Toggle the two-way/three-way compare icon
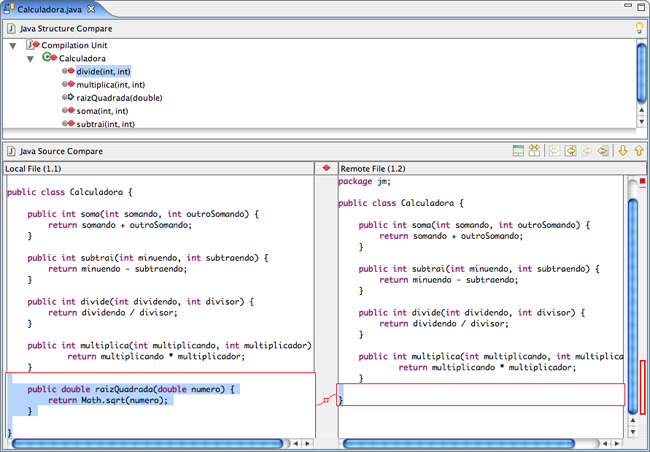650x452 pixels. point(535,151)
